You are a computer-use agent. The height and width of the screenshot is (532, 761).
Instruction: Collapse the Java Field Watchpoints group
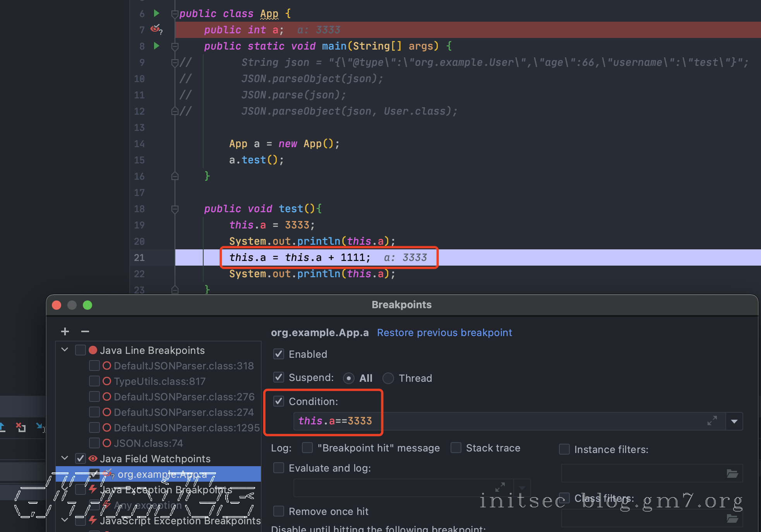65,458
